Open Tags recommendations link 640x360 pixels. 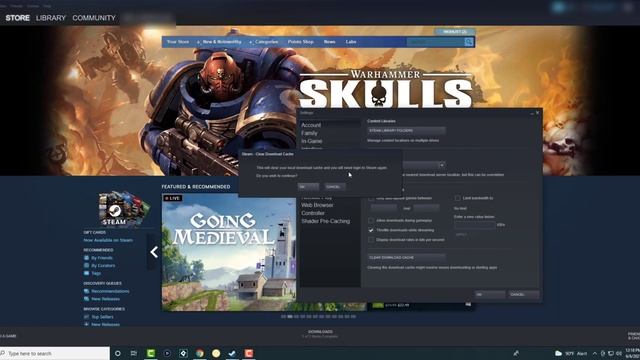pos(96,273)
